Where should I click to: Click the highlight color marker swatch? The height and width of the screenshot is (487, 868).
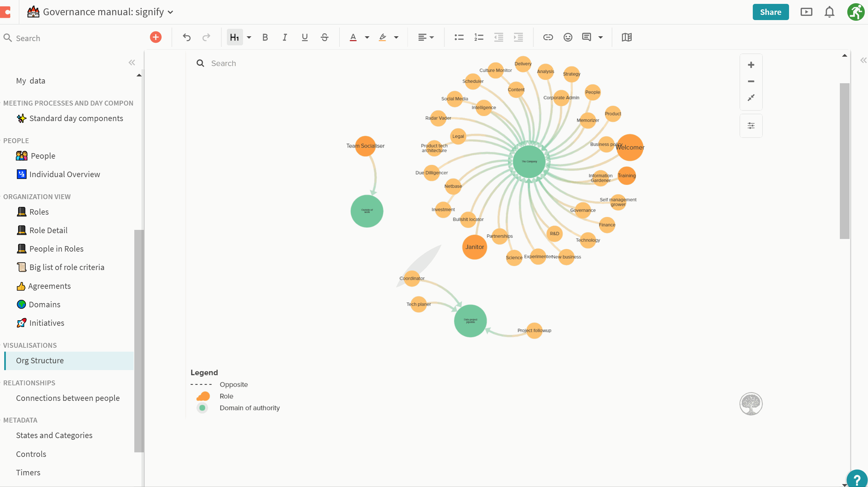click(383, 37)
